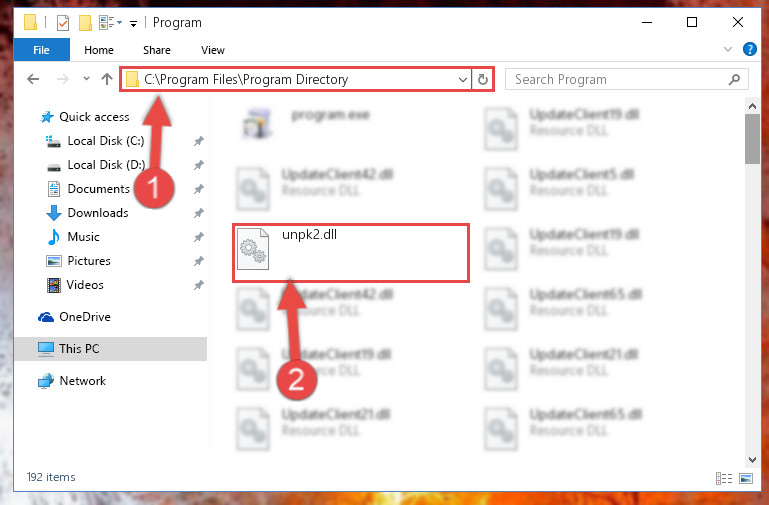769x505 pixels.
Task: Refresh the current folder view
Action: (483, 79)
